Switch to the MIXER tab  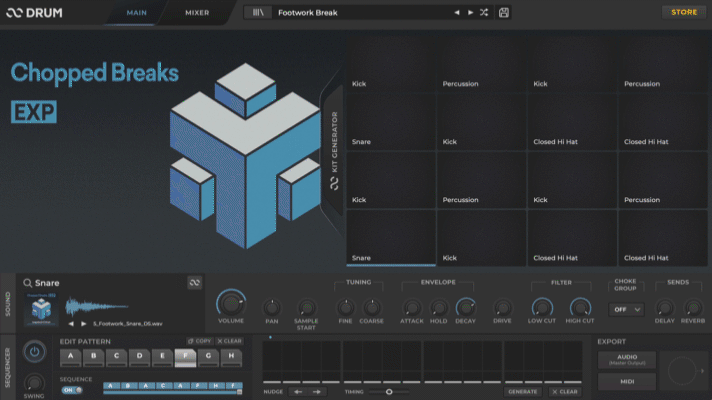tap(197, 13)
